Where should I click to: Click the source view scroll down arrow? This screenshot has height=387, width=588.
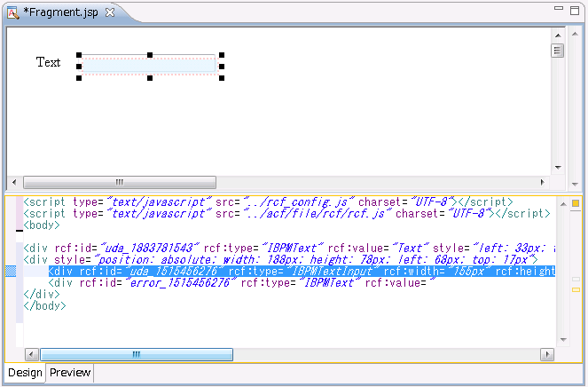tap(563, 340)
